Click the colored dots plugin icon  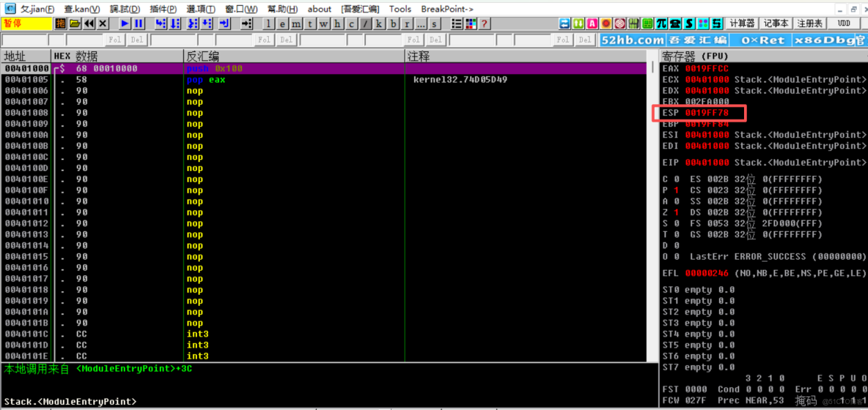pyautogui.click(x=703, y=23)
